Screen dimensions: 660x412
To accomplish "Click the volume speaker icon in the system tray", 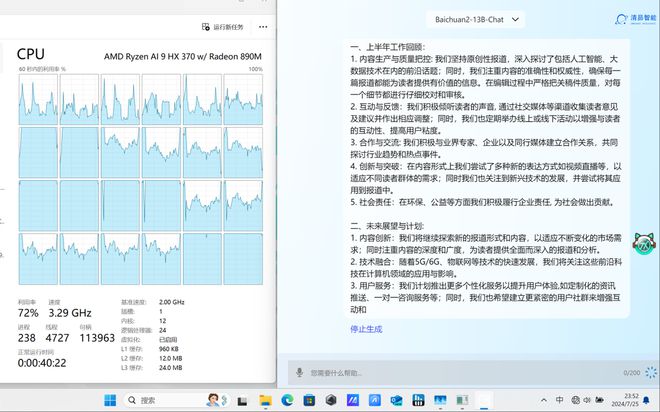I will point(587,400).
